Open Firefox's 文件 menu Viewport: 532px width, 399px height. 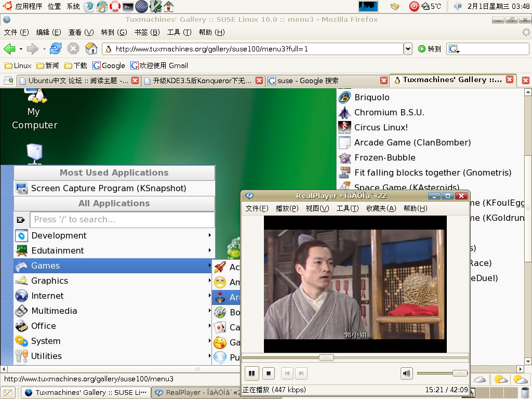16,32
